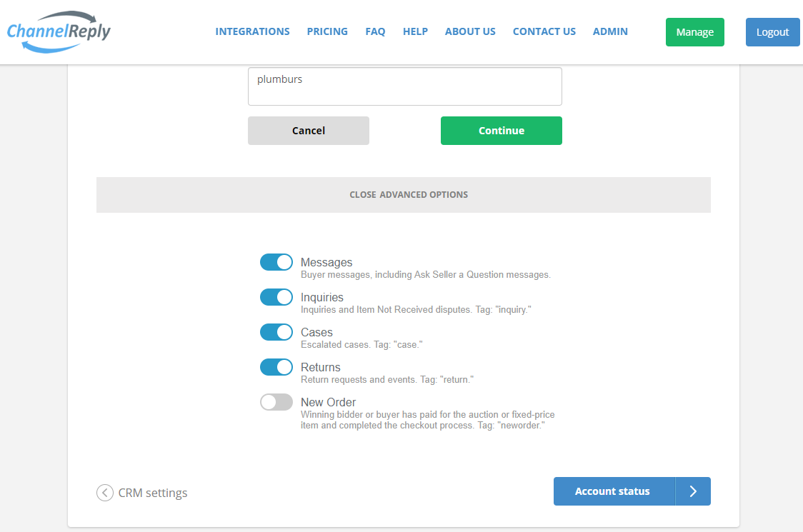Click the right chevron on Account status

coord(693,491)
